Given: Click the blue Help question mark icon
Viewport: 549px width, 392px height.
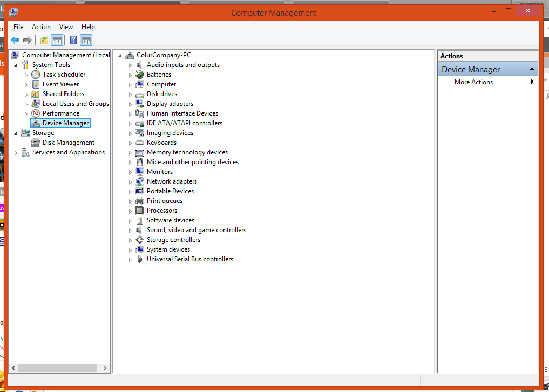Looking at the screenshot, I should [x=73, y=40].
